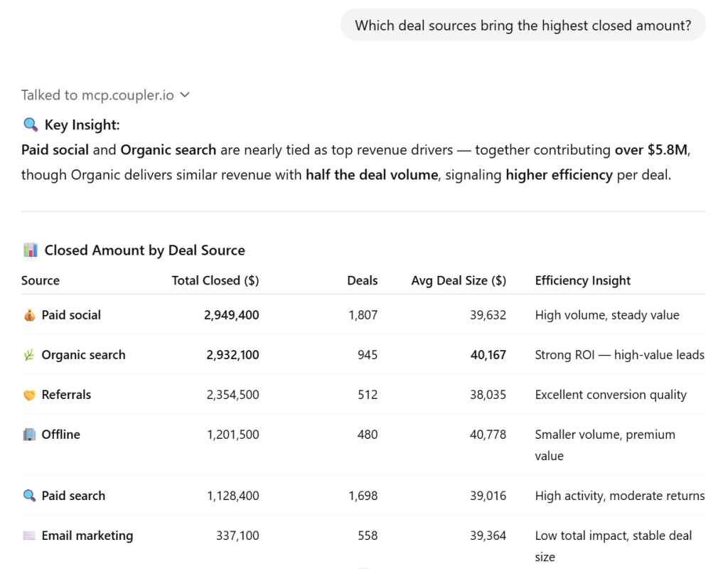
Task: Click the Source column header
Action: tap(41, 280)
